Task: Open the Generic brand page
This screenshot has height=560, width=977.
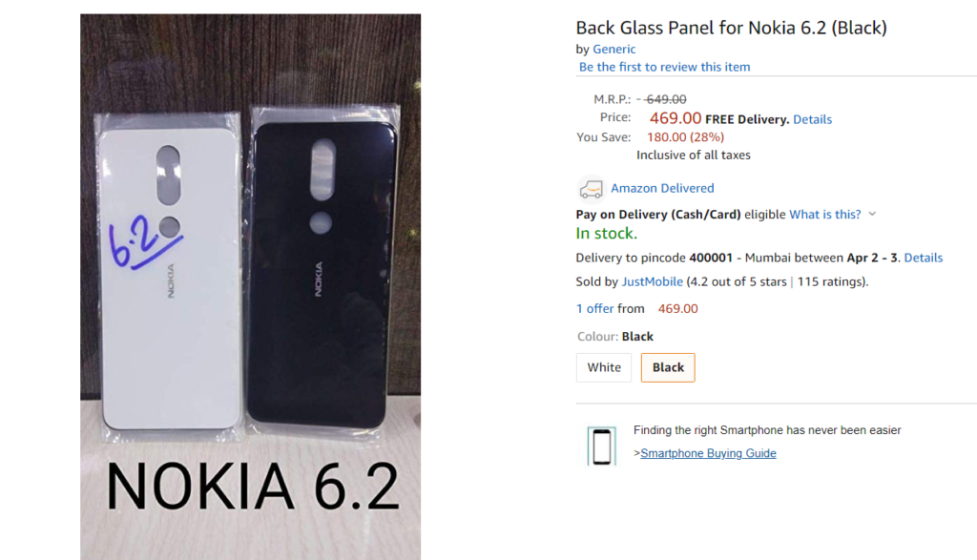Action: (x=614, y=49)
